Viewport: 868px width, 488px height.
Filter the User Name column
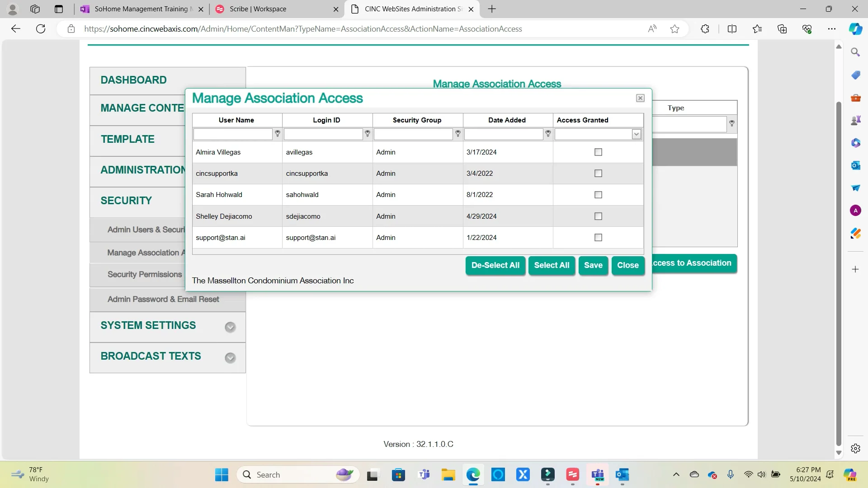tap(277, 134)
